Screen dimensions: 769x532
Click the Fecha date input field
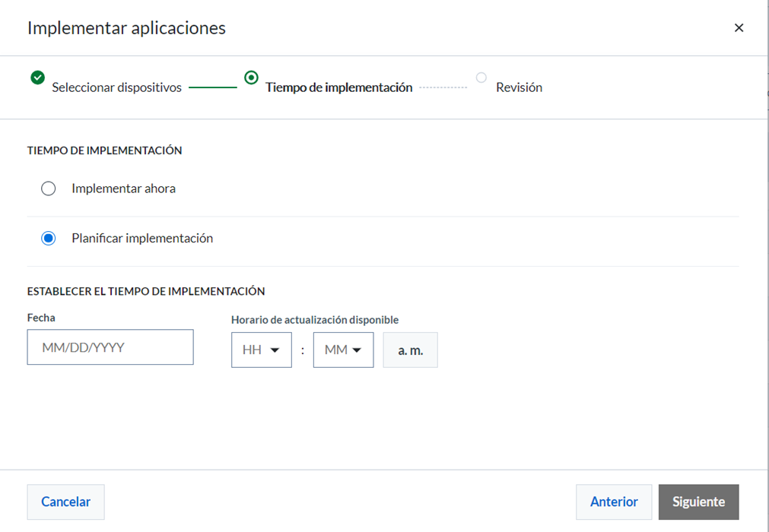click(110, 347)
